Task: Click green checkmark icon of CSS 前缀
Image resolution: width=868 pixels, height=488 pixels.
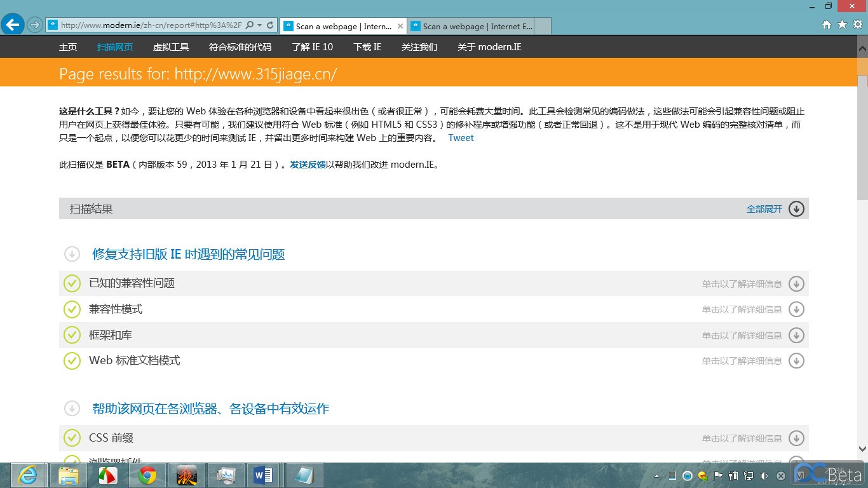Action: (72, 438)
